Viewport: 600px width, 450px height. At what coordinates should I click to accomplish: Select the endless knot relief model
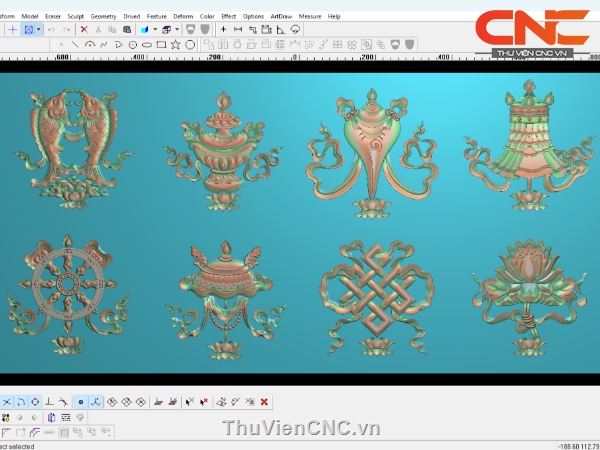click(377, 298)
